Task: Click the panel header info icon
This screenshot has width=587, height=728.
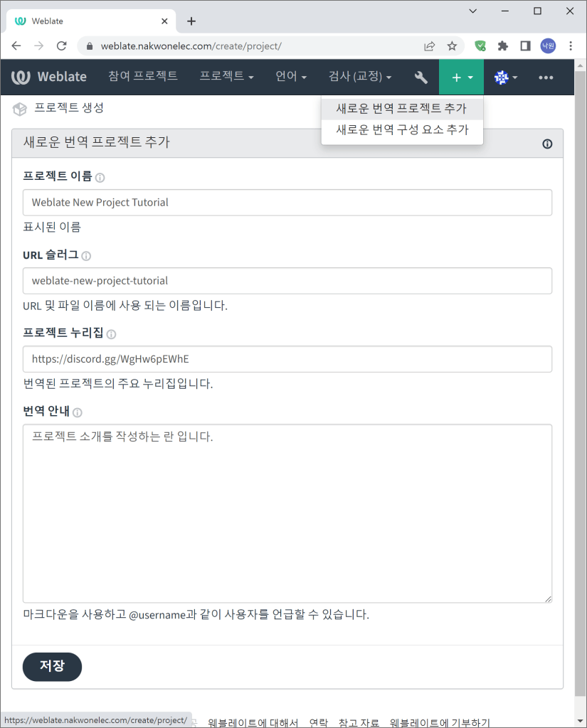Action: 547,144
